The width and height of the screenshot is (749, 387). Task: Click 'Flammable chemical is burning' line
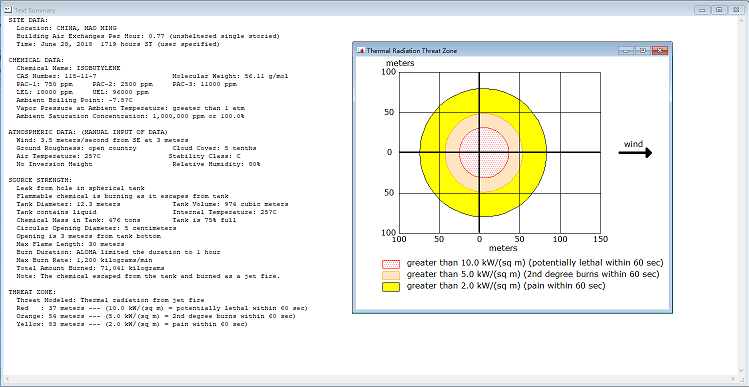click(x=122, y=196)
